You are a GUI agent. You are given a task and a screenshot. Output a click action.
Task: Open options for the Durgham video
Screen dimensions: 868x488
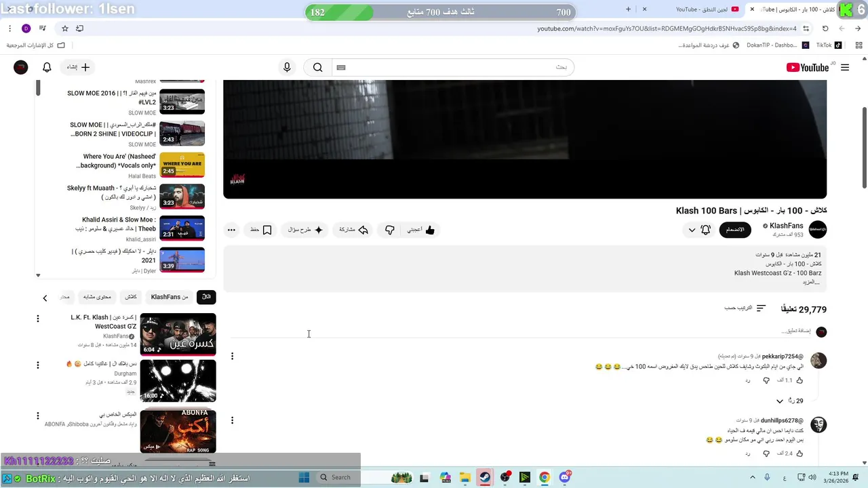[38, 365]
